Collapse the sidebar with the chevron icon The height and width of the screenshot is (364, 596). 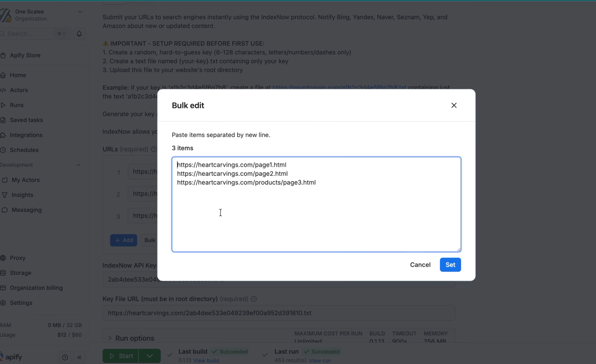tap(79, 357)
